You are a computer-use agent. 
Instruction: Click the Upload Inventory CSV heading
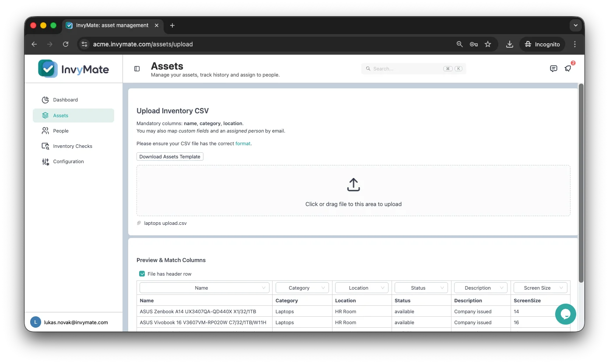173,111
